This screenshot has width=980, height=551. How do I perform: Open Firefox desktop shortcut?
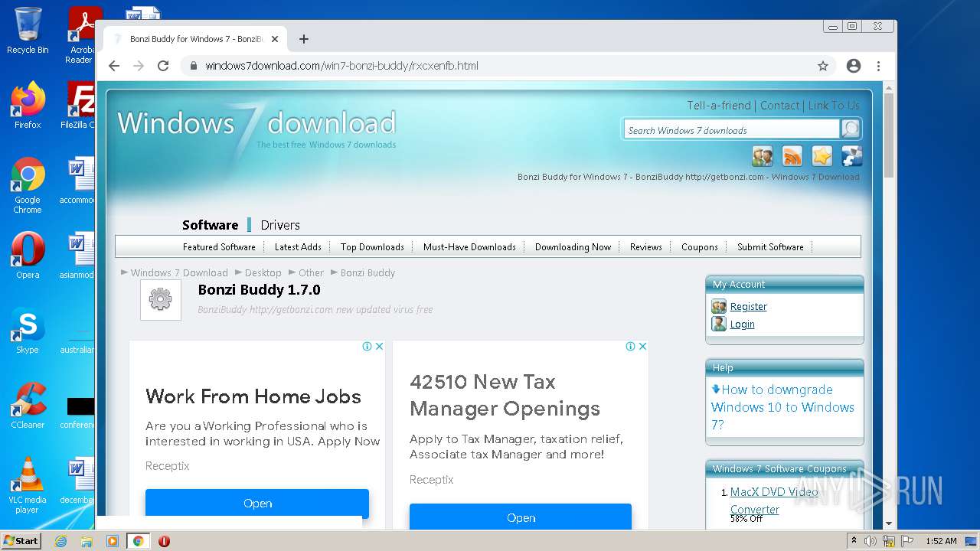(x=28, y=106)
